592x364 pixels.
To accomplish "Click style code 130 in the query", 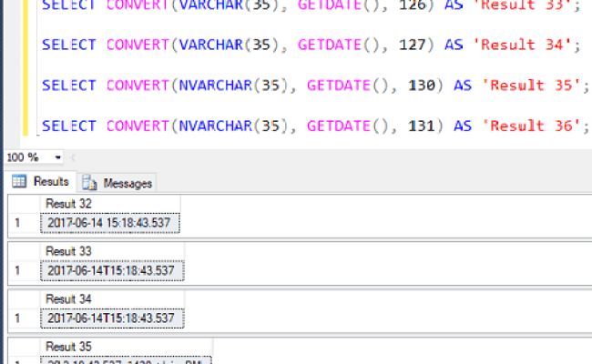I will [422, 86].
